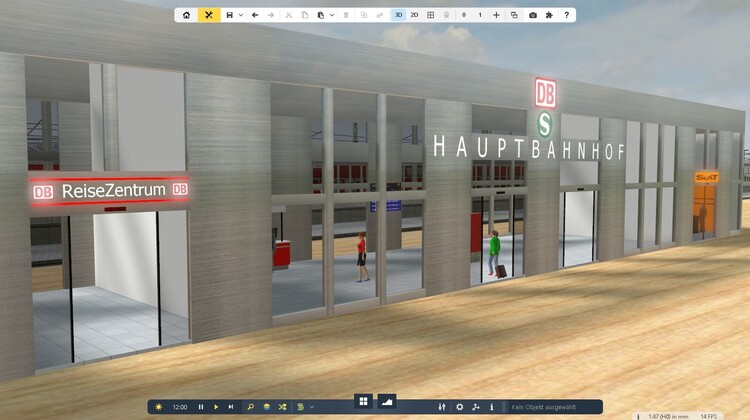Image resolution: width=750 pixels, height=420 pixels.
Task: Open help with the question mark
Action: pos(567,15)
